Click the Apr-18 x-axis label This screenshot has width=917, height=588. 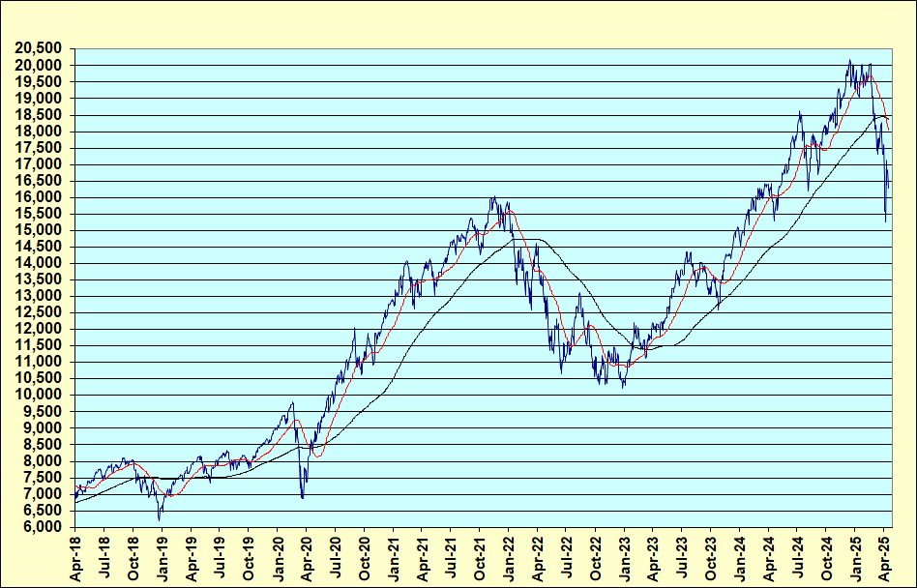(75, 559)
